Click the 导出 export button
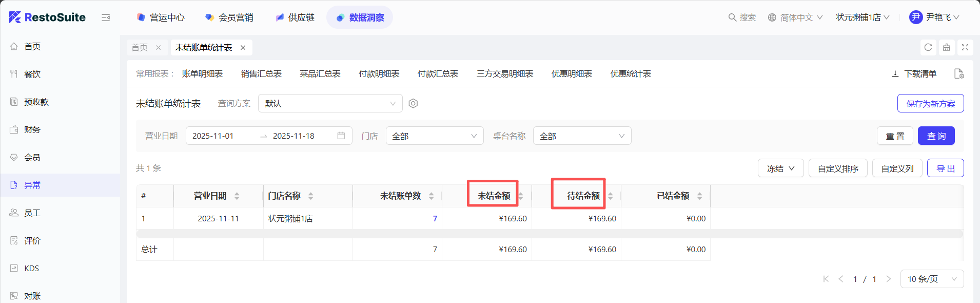The width and height of the screenshot is (980, 303). coord(945,168)
